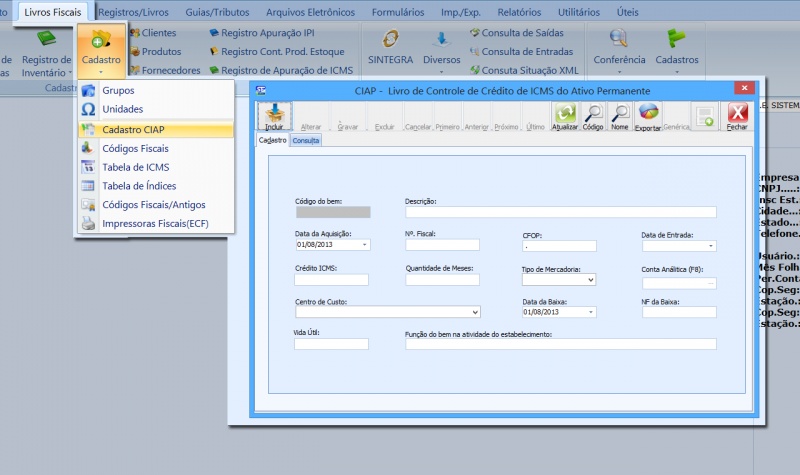The width and height of the screenshot is (800, 475).
Task: Click the Descrição text field
Action: tap(560, 212)
